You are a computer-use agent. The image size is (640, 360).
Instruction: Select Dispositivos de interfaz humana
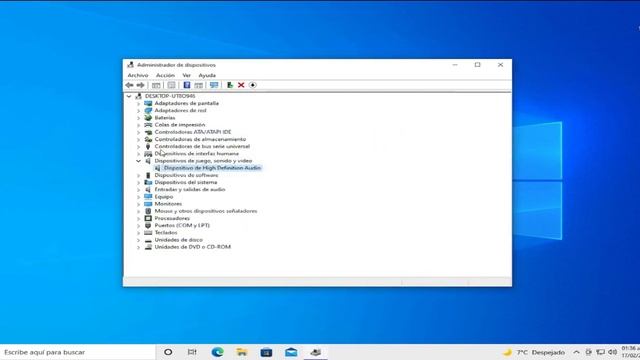tap(197, 154)
